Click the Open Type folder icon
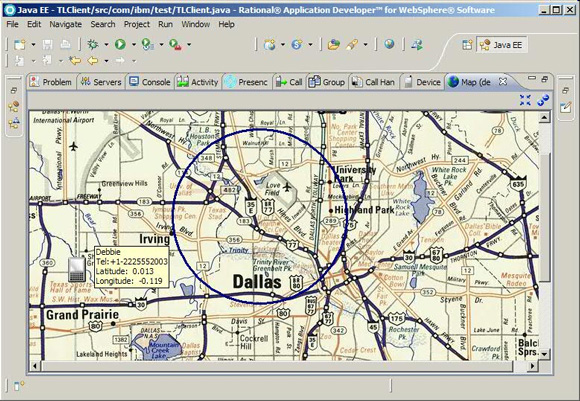The height and width of the screenshot is (401, 580). coord(334,45)
